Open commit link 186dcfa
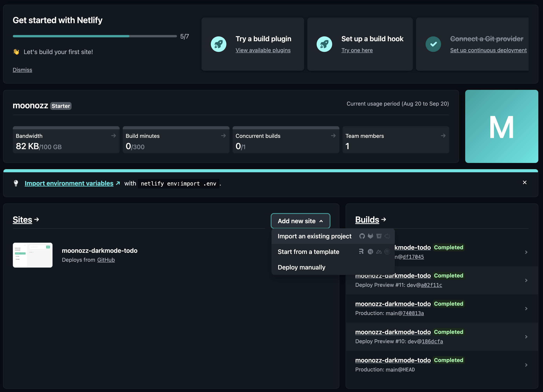 tap(432, 341)
